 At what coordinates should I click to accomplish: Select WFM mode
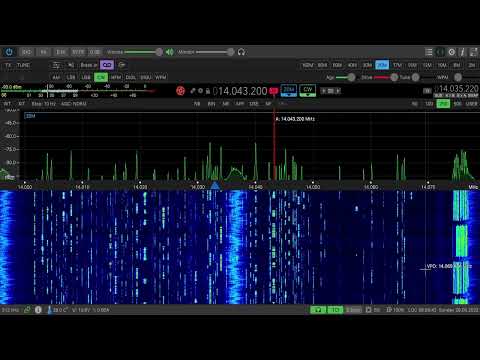tap(161, 77)
